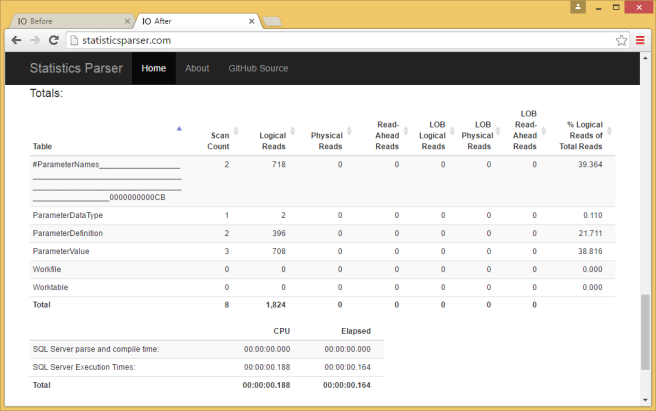This screenshot has width=656, height=411.
Task: Close the IO Before tab
Action: tap(125, 20)
